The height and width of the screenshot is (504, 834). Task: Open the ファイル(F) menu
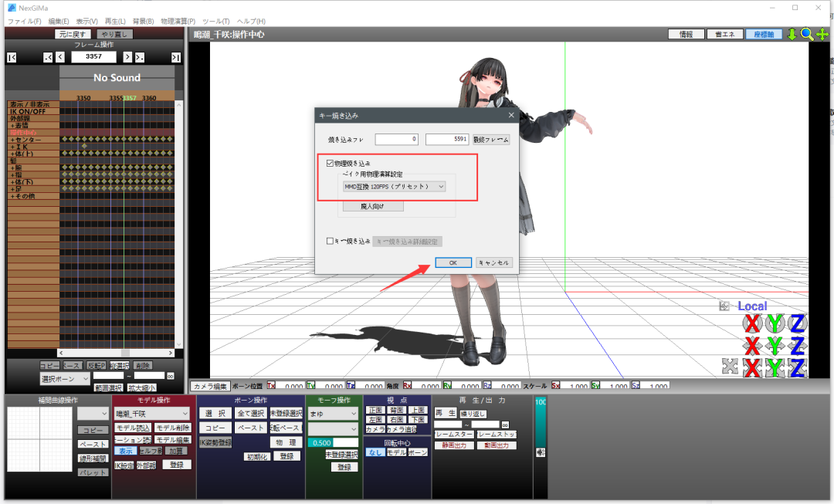point(24,22)
